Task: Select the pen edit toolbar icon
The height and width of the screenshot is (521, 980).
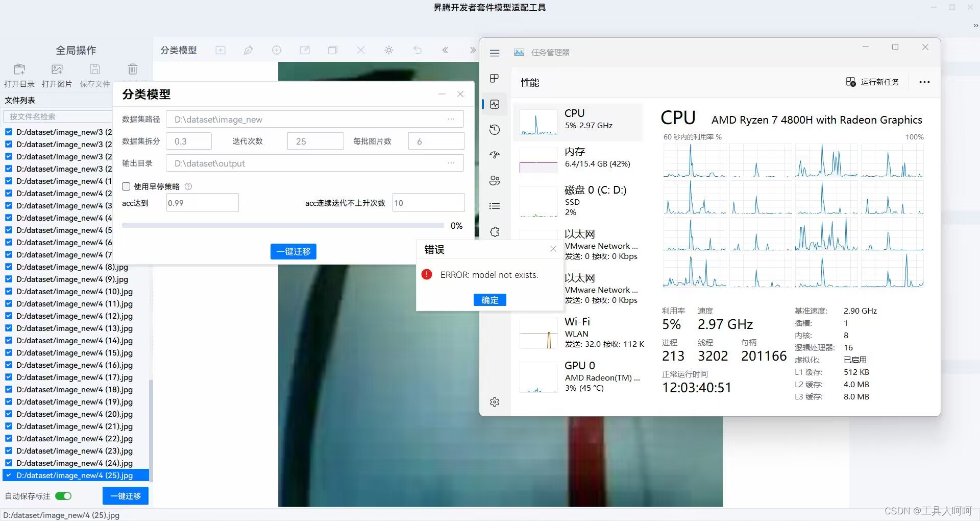Action: 249,50
